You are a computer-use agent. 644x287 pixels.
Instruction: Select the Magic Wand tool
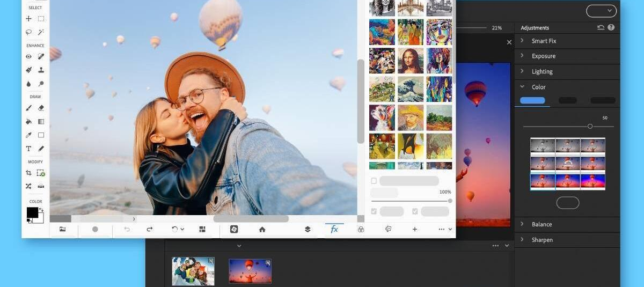coord(41,32)
